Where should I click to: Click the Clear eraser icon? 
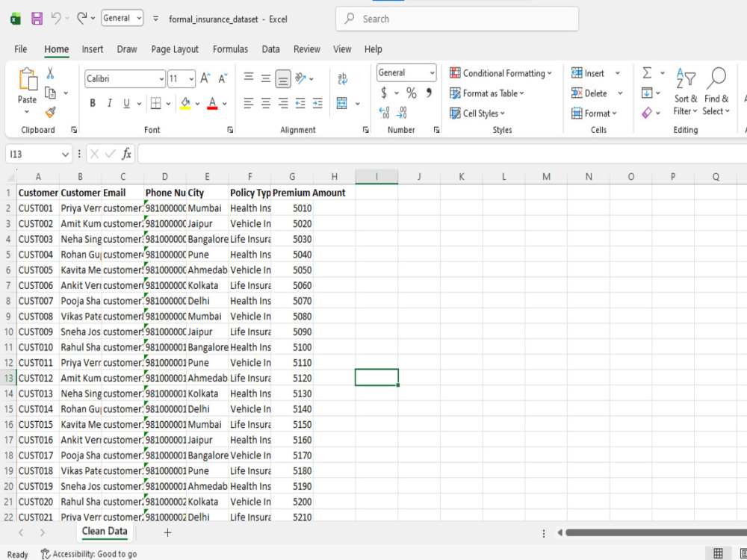tap(647, 113)
